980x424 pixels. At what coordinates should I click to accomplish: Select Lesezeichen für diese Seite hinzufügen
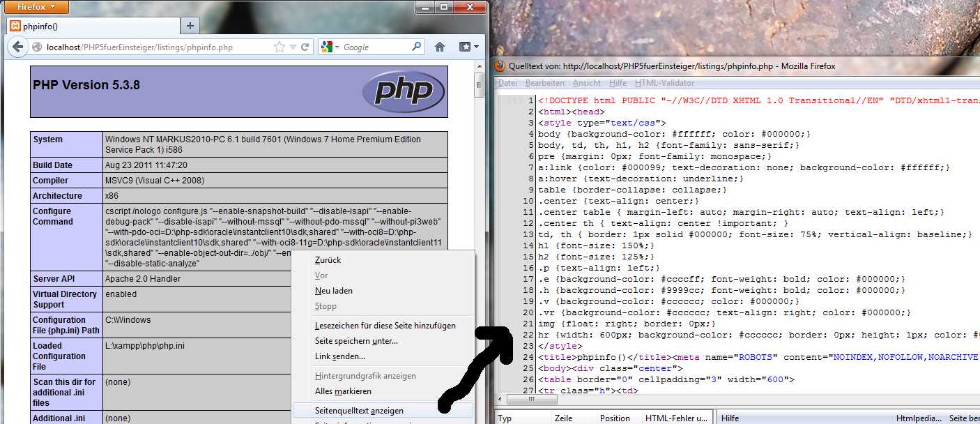[x=385, y=326]
